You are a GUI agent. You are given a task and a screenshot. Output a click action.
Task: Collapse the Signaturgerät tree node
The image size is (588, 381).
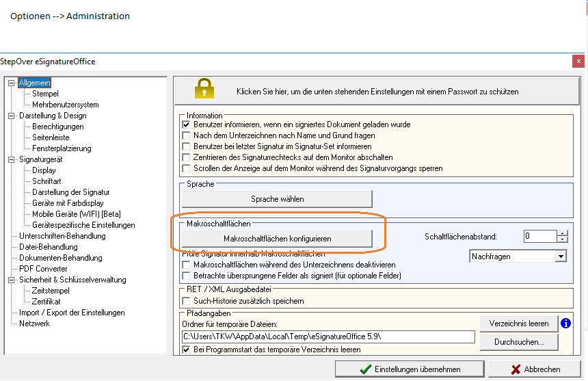click(x=12, y=159)
